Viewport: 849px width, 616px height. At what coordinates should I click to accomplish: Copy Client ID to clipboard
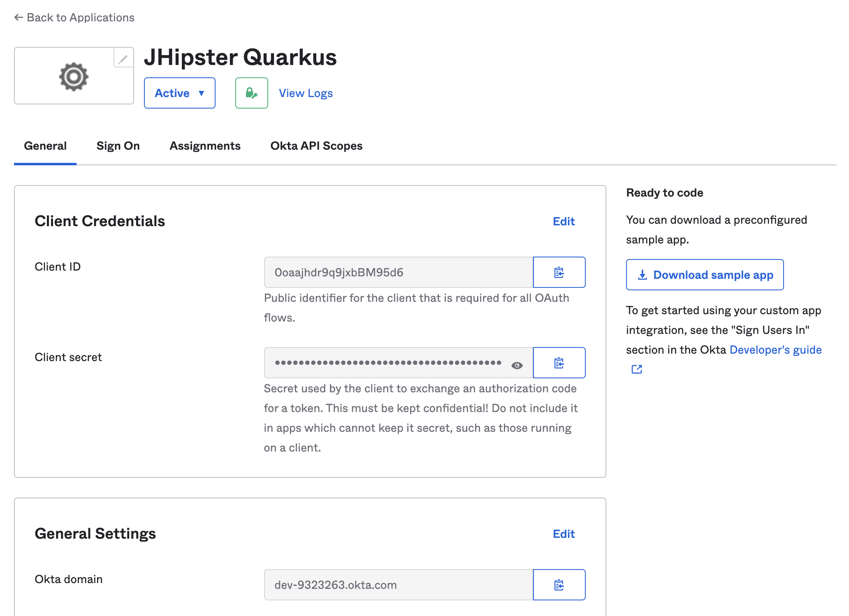[559, 272]
